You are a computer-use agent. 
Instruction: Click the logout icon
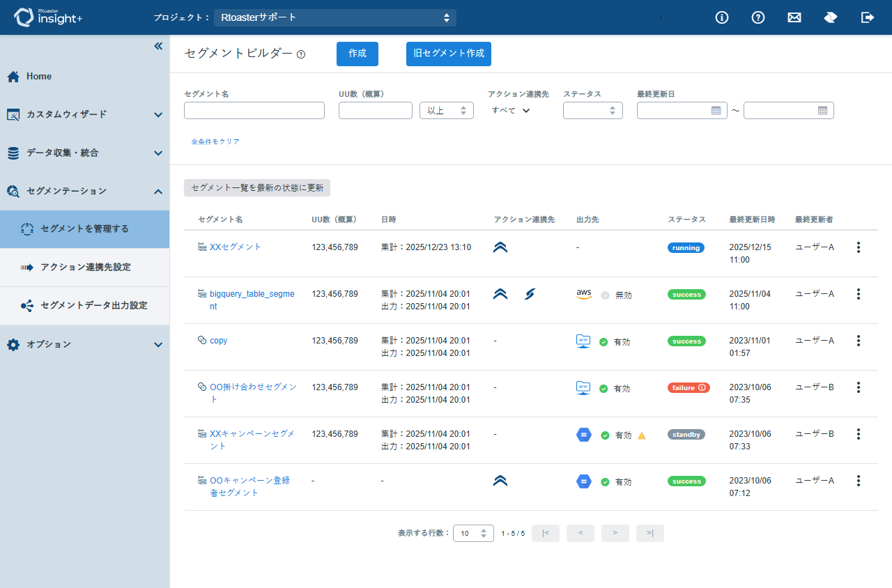(868, 17)
